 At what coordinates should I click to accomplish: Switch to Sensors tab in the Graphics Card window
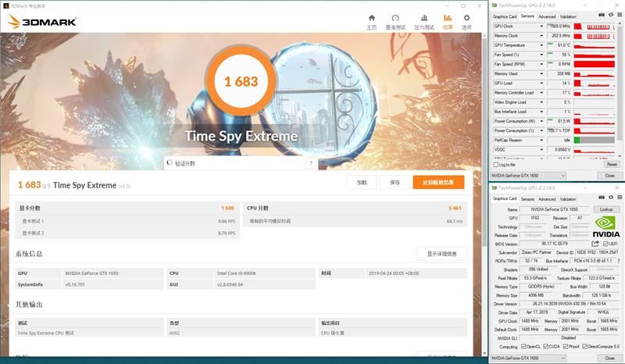(x=527, y=198)
